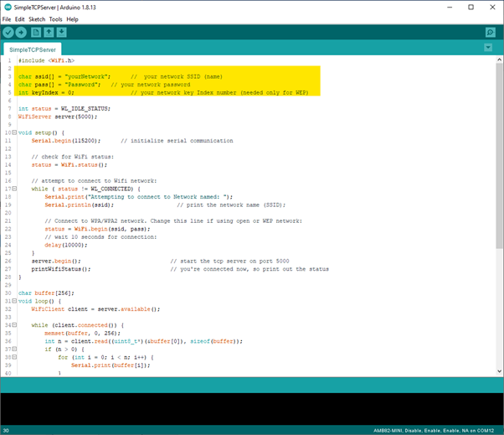Open the tab options dropdown arrow

488,48
